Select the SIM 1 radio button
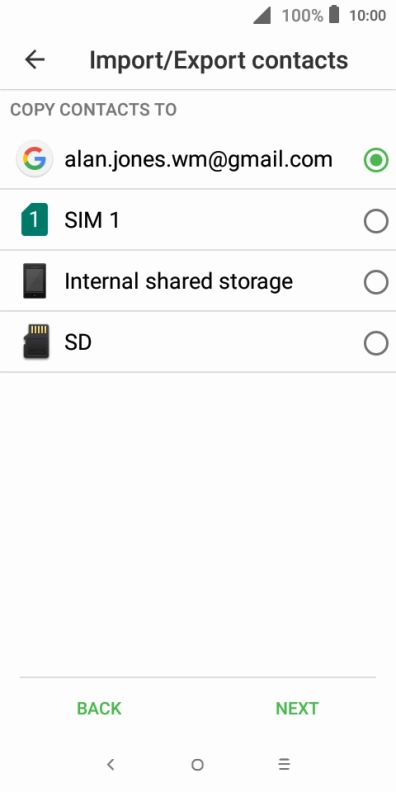 click(x=376, y=221)
